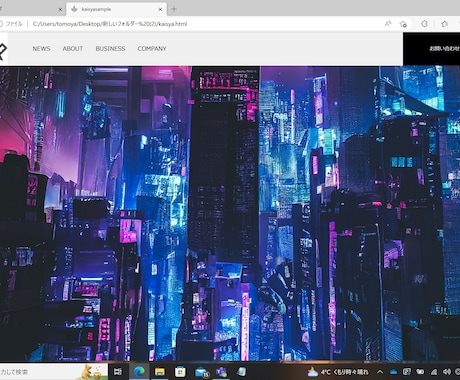Open the BUSINESS navigation link

coord(110,49)
